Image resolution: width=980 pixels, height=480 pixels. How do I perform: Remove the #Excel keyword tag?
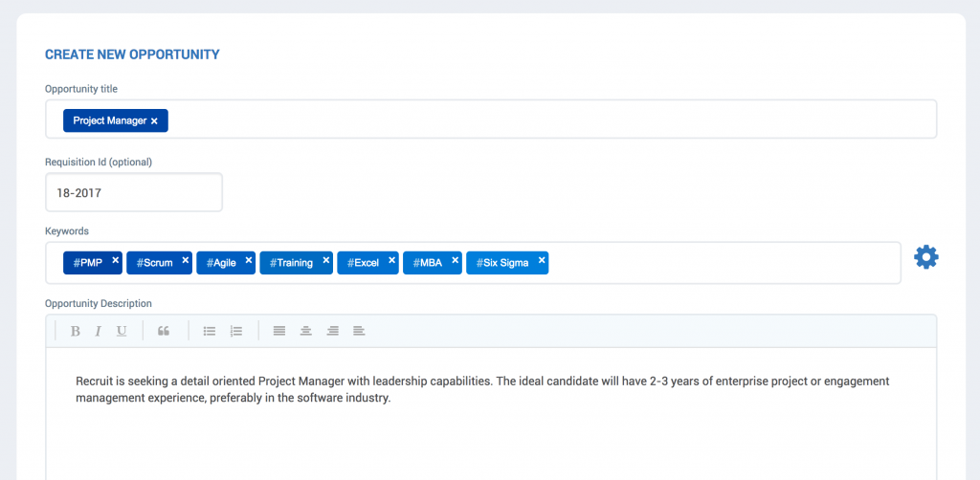[392, 259]
